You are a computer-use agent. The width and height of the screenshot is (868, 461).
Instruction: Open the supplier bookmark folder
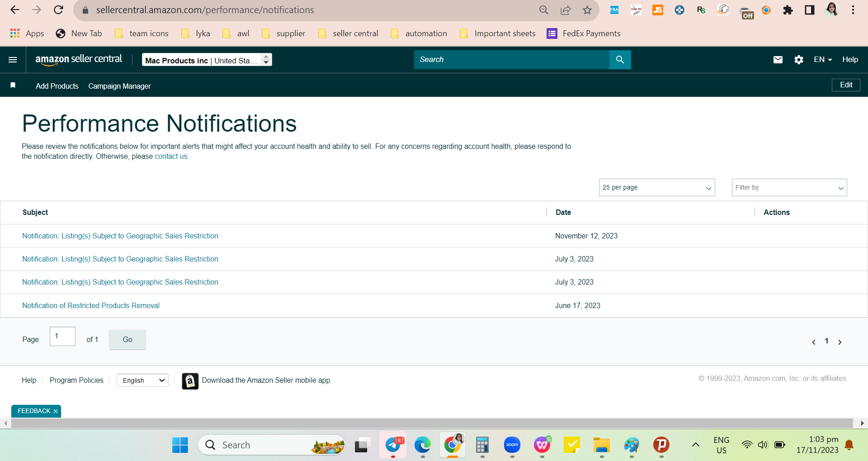point(283,33)
